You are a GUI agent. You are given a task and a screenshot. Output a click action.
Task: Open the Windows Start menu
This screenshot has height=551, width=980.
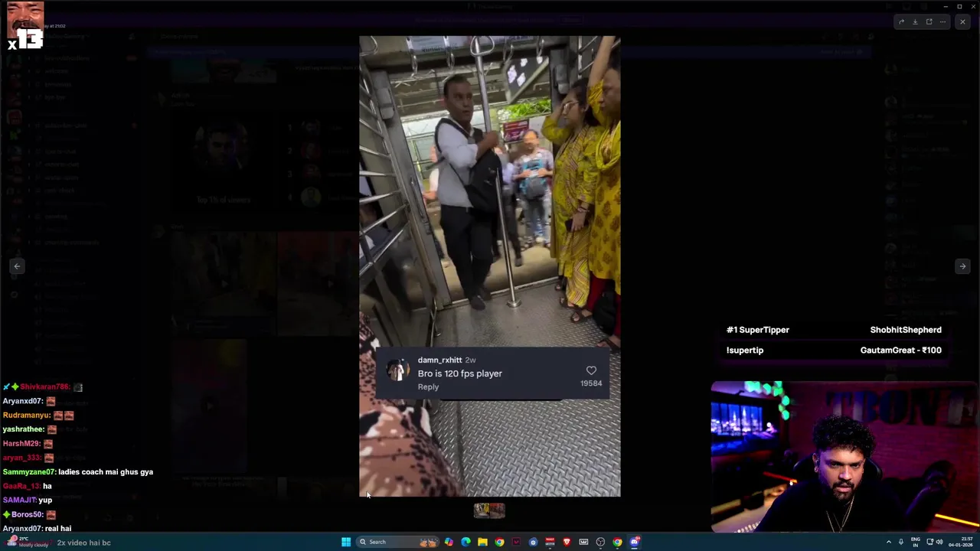pos(346,542)
